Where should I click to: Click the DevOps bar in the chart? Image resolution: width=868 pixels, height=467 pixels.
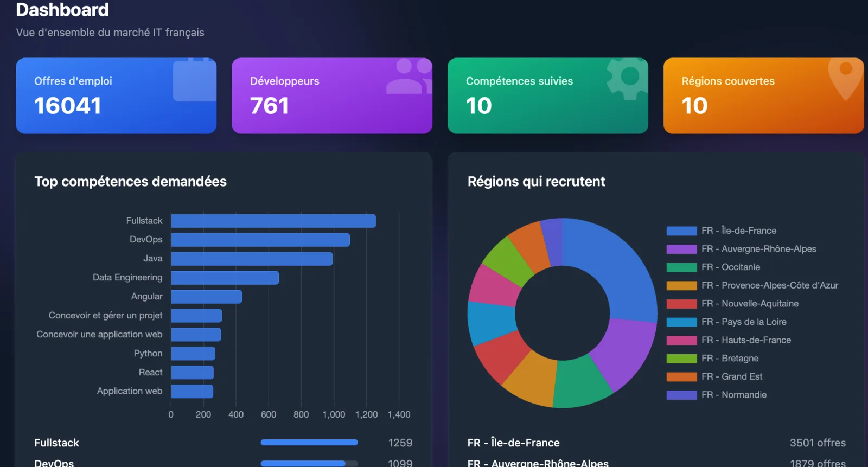coord(260,240)
